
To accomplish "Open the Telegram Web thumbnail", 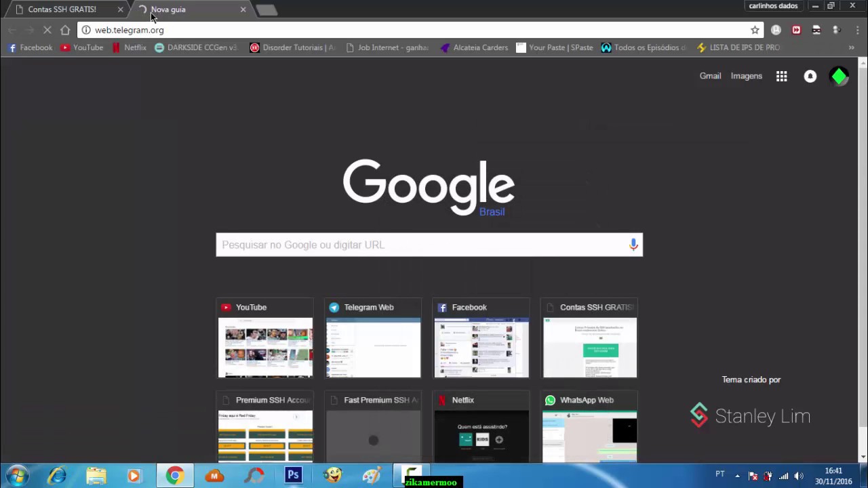I will (373, 338).
